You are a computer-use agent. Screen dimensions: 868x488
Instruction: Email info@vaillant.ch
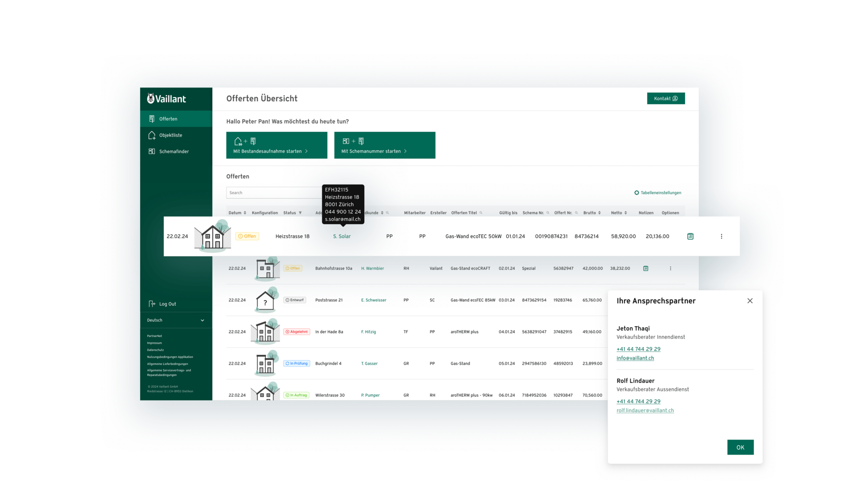(x=635, y=358)
